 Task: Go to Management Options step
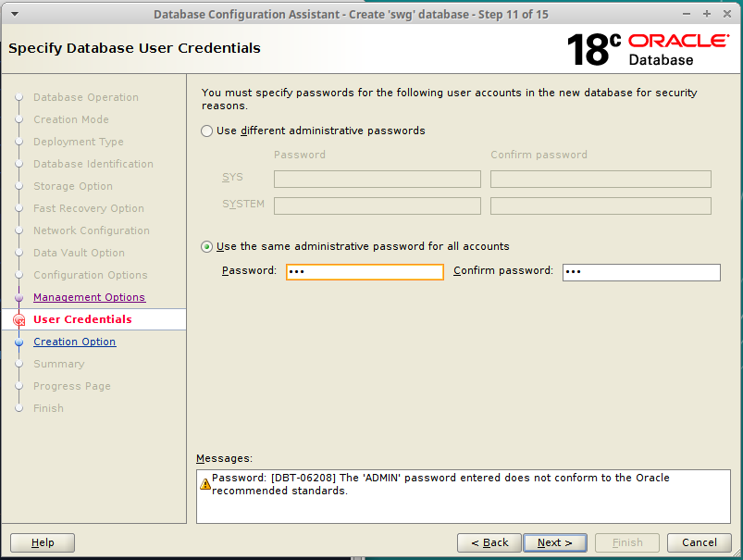89,297
